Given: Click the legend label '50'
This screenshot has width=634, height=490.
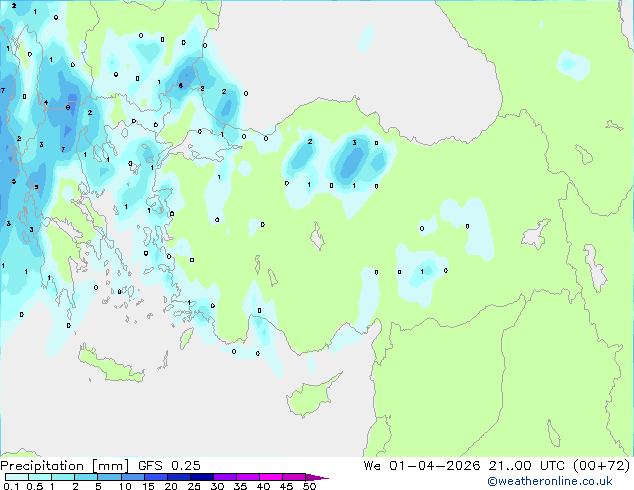Looking at the screenshot, I should [x=309, y=486].
